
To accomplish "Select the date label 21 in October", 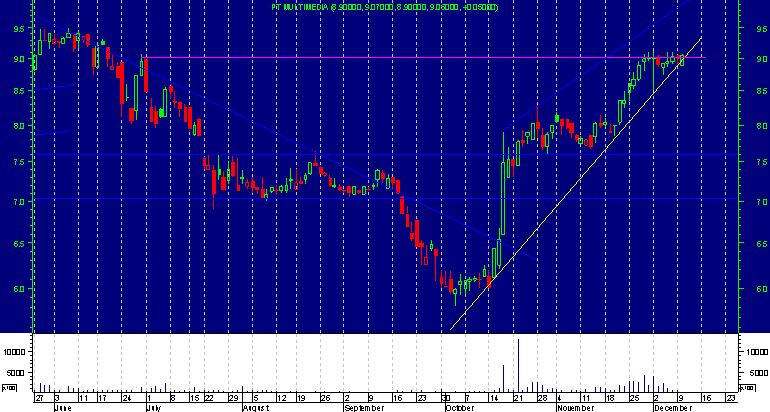I will (x=518, y=398).
